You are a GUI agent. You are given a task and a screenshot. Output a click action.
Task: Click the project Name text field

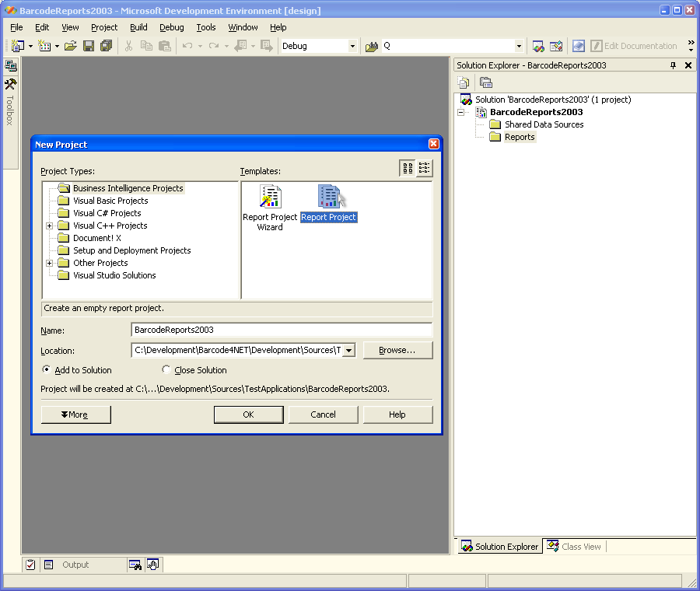[282, 330]
